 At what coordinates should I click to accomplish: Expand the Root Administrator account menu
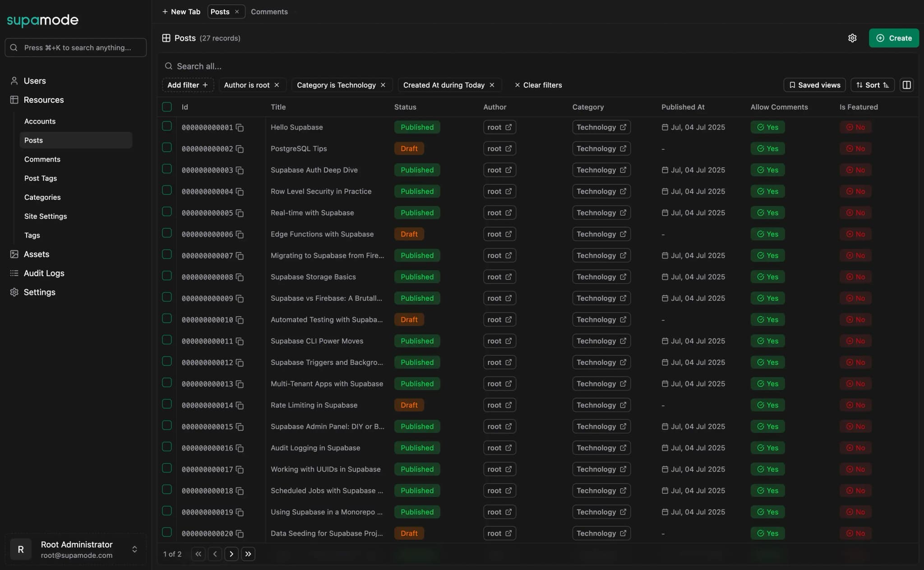pyautogui.click(x=134, y=549)
